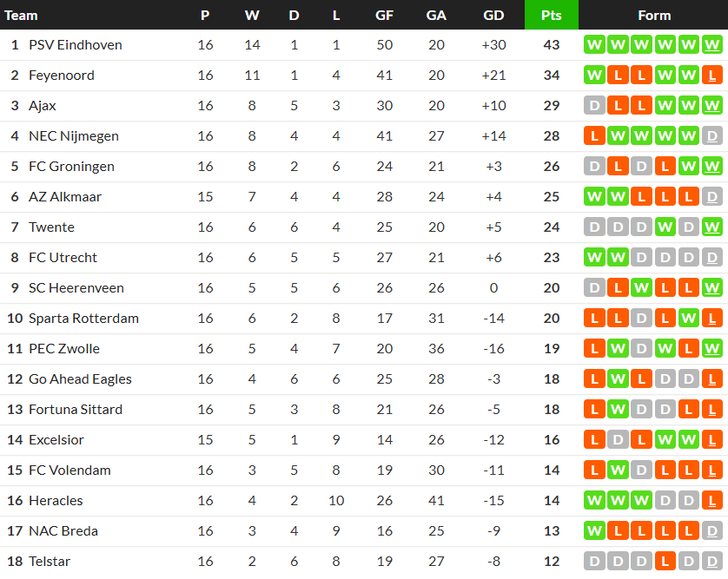The image size is (728, 579).
Task: Click the orange L badge in NEC Nijmegen's form
Action: click(x=595, y=135)
